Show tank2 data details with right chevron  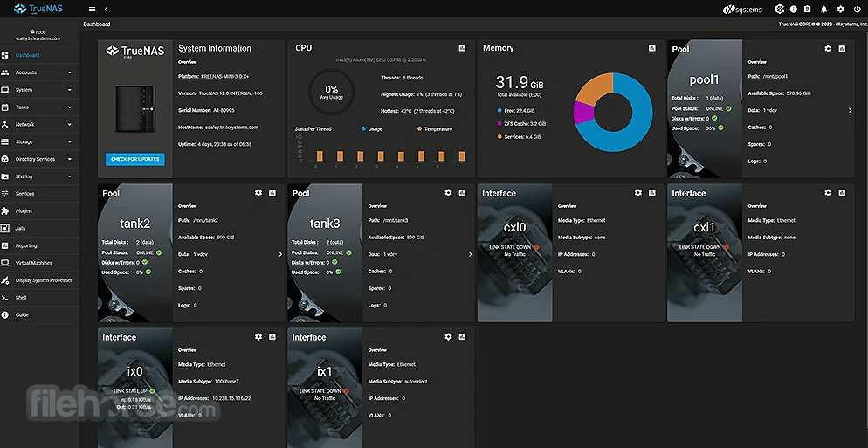pos(280,254)
